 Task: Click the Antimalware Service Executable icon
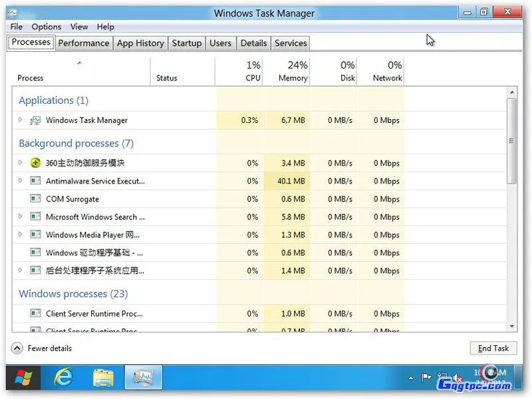pyautogui.click(x=35, y=181)
